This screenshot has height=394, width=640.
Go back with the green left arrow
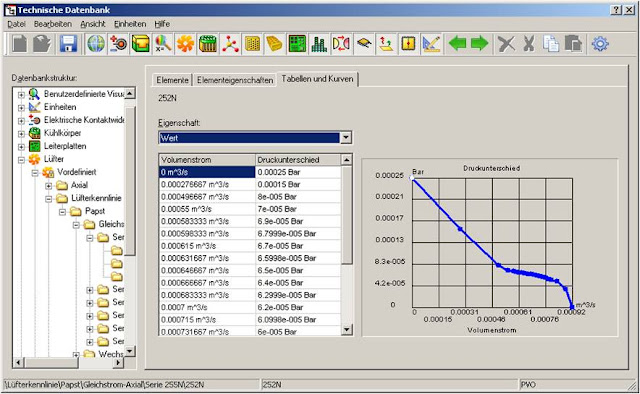(x=457, y=43)
